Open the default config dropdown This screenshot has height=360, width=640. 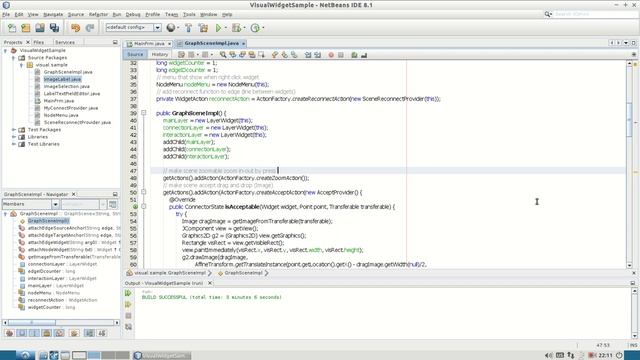tap(157, 27)
